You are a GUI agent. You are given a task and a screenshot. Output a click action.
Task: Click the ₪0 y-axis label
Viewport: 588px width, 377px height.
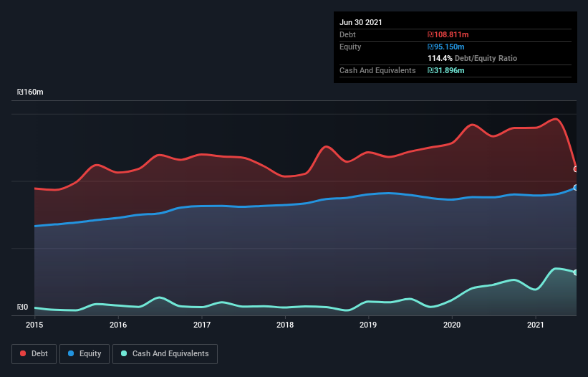click(22, 307)
